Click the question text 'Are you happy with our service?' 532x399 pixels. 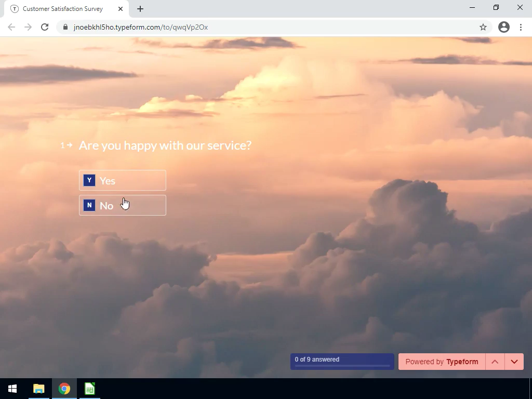165,145
